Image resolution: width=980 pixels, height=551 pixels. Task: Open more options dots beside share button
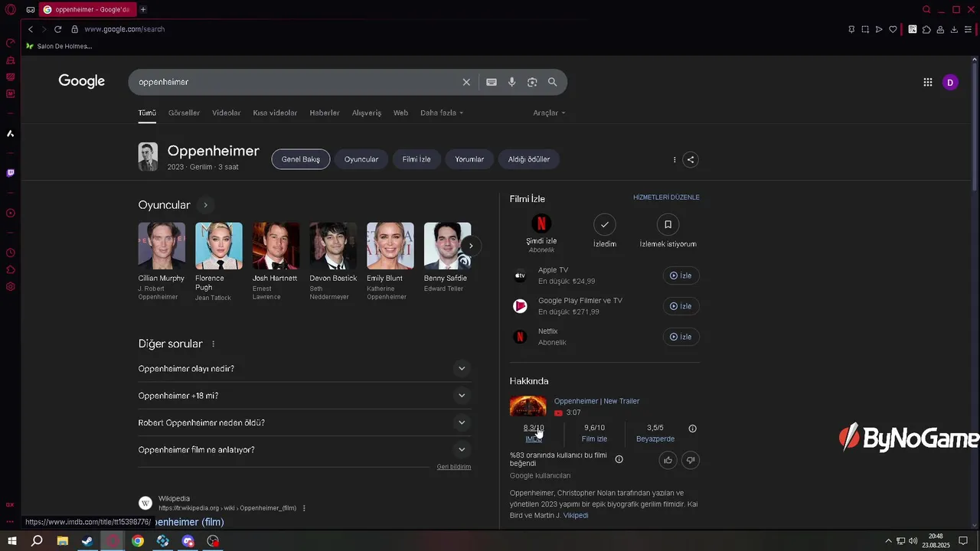click(675, 160)
